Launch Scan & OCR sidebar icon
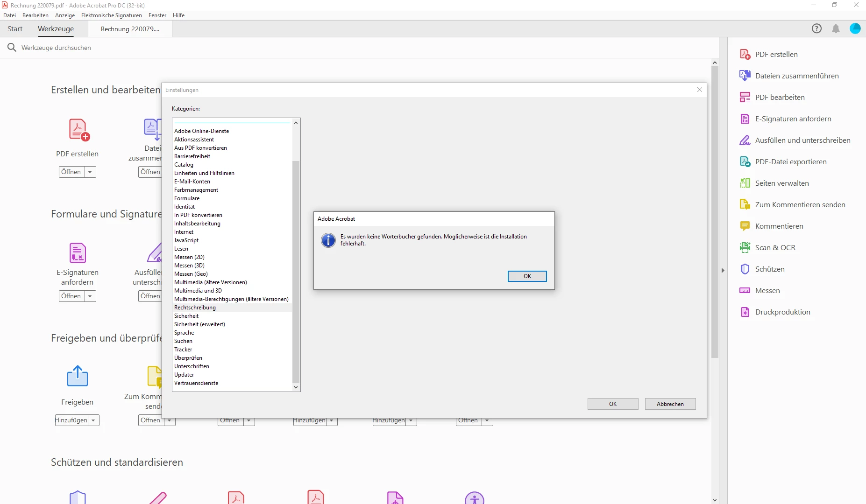The image size is (866, 504). point(745,247)
